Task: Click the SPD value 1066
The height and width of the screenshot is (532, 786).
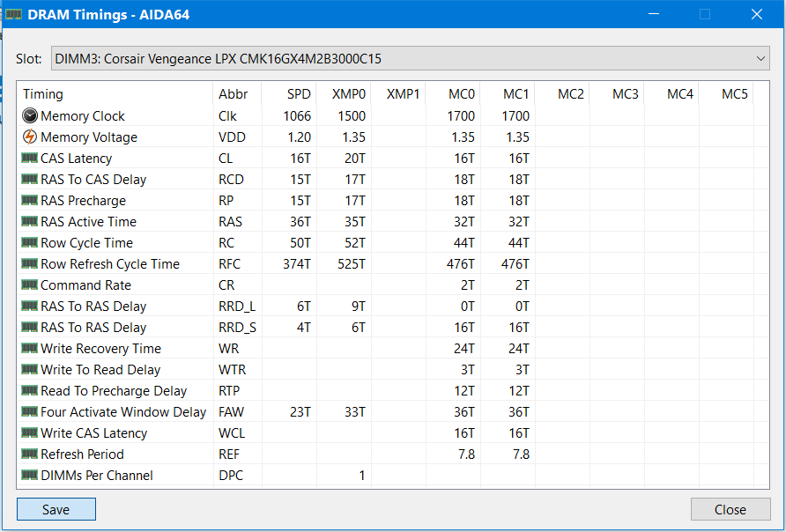Action: point(297,115)
